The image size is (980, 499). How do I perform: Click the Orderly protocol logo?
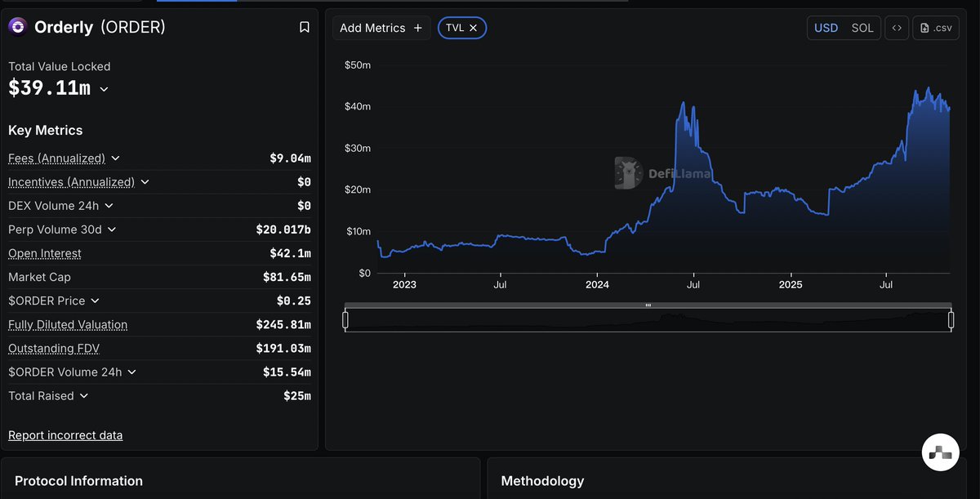tap(18, 27)
